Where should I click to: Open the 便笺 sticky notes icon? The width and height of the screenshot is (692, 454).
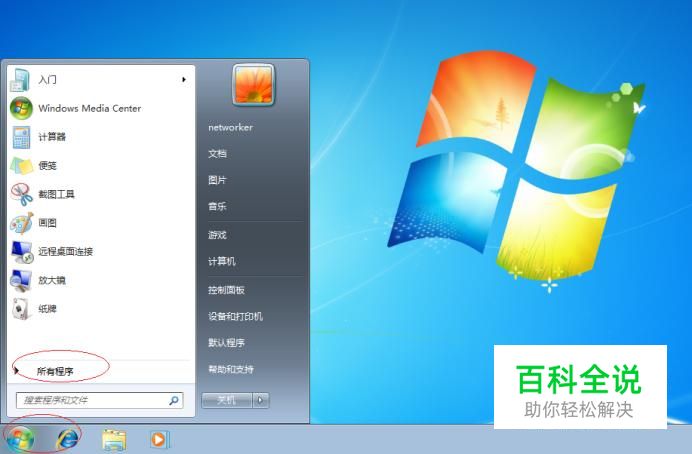click(22, 166)
